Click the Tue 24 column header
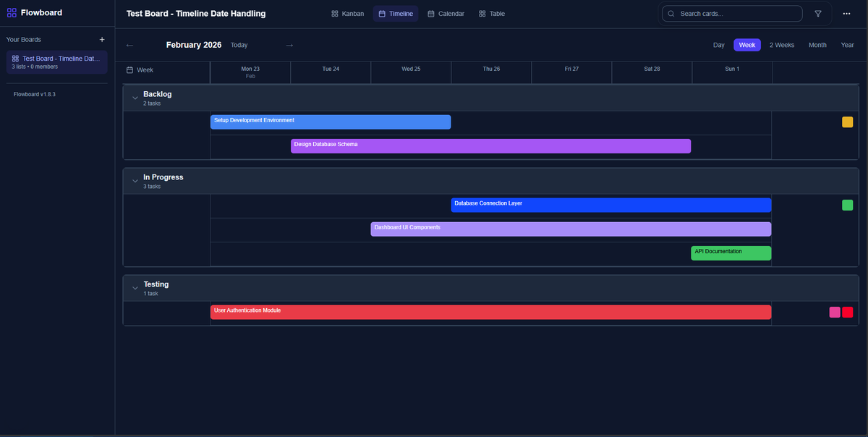This screenshot has height=437, width=868. (331, 72)
